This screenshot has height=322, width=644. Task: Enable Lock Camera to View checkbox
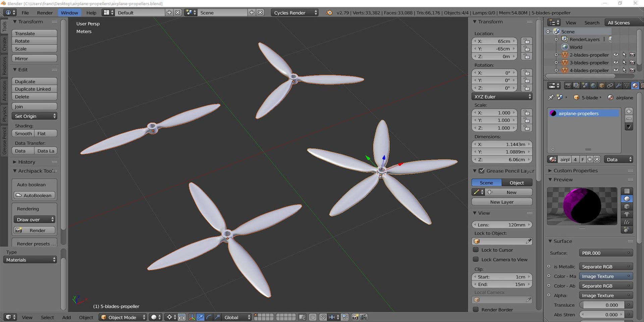click(476, 260)
